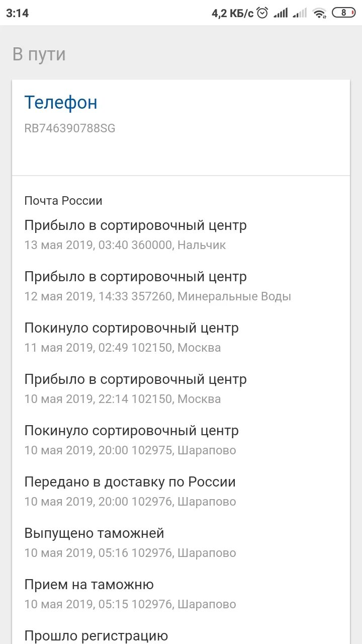Tap the 3:14 clock in status bar
The image size is (362, 644).
tap(18, 13)
